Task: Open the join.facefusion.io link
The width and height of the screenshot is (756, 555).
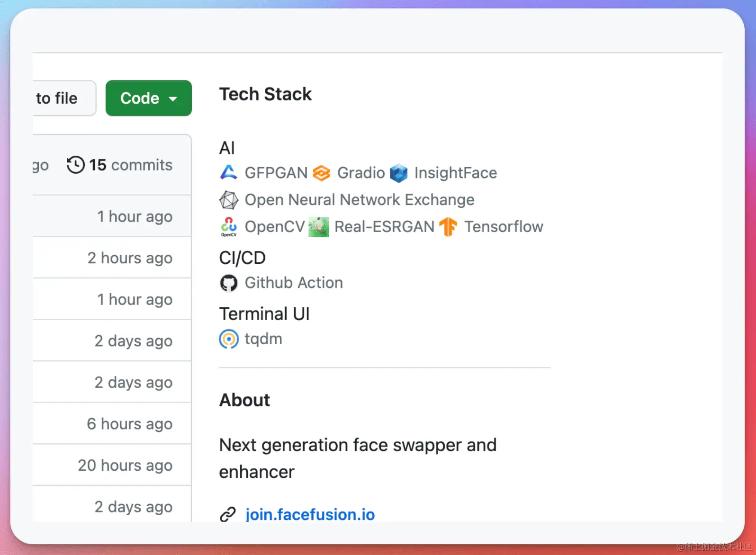Action: click(310, 514)
